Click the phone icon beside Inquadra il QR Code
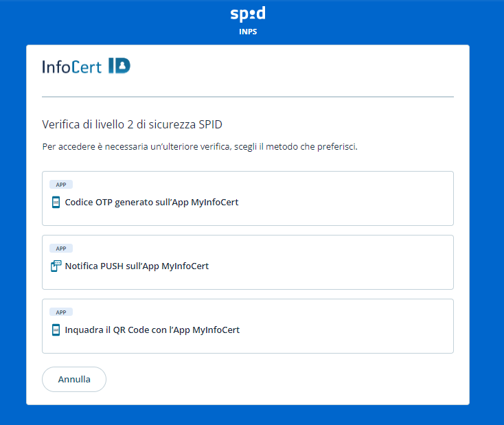The width and height of the screenshot is (504, 425). (56, 330)
